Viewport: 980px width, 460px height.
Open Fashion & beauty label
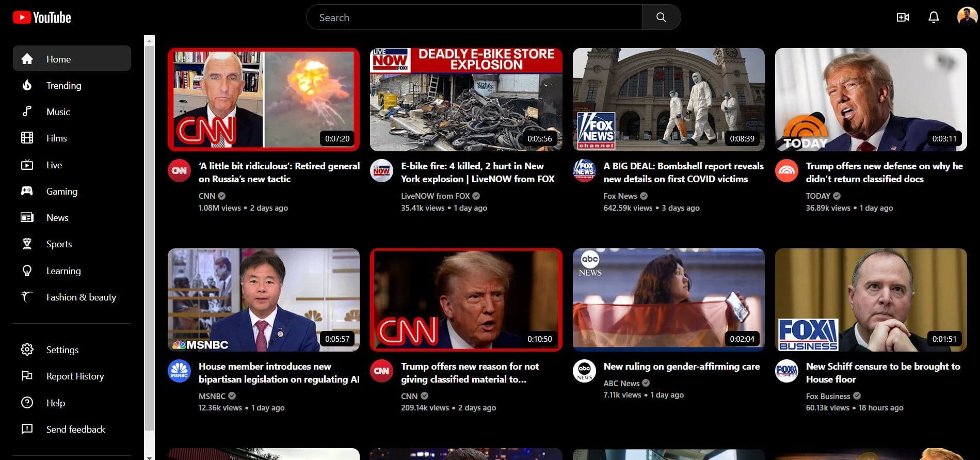[x=81, y=297]
